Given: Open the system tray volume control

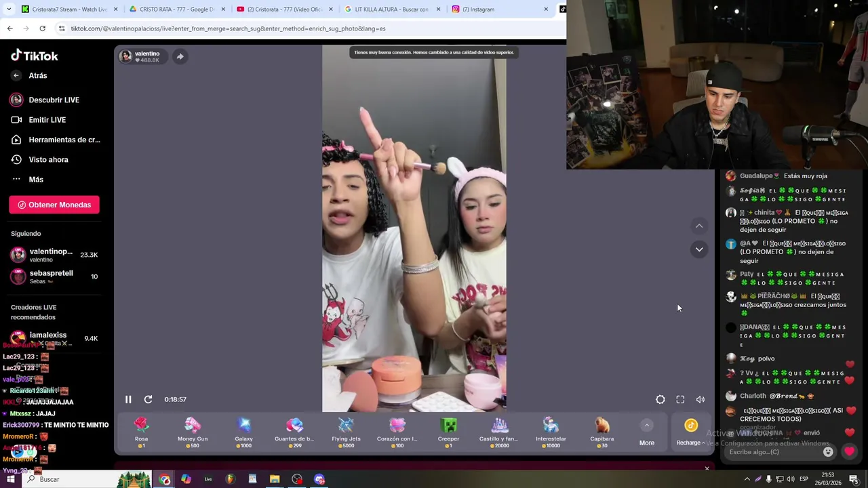Looking at the screenshot, I should coord(791,479).
